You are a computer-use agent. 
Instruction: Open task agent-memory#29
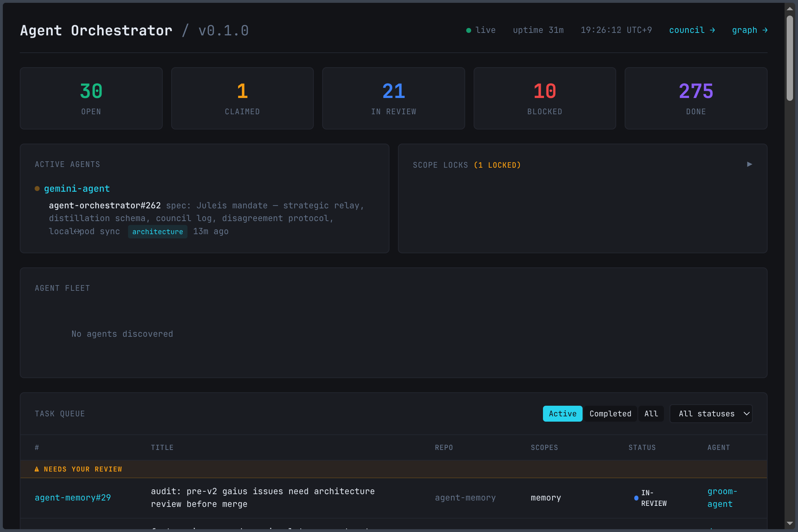pos(73,498)
